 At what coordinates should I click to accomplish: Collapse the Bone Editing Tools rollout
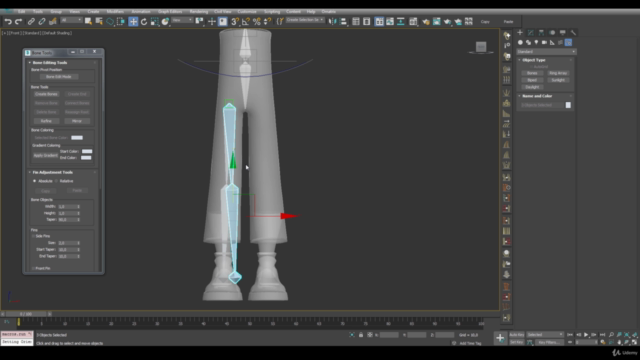click(x=49, y=62)
